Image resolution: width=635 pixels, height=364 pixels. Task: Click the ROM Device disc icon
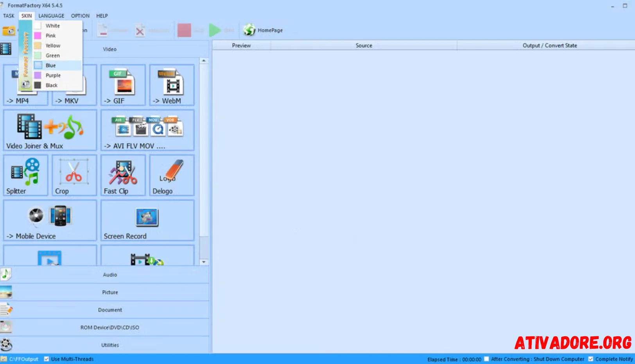coord(6,327)
